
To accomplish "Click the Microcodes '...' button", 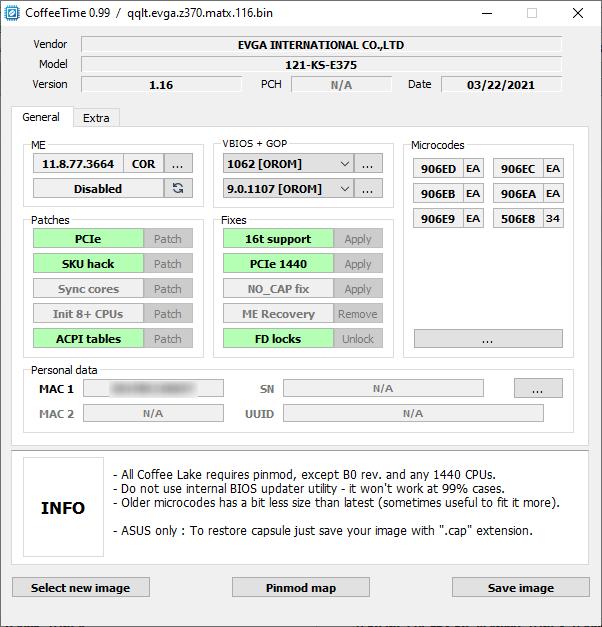I will pos(488,339).
